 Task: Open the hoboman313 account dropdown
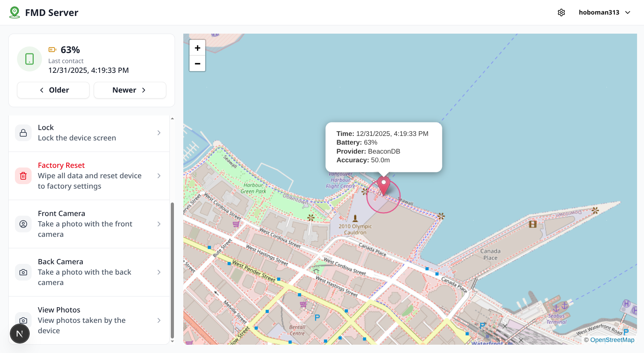(604, 12)
